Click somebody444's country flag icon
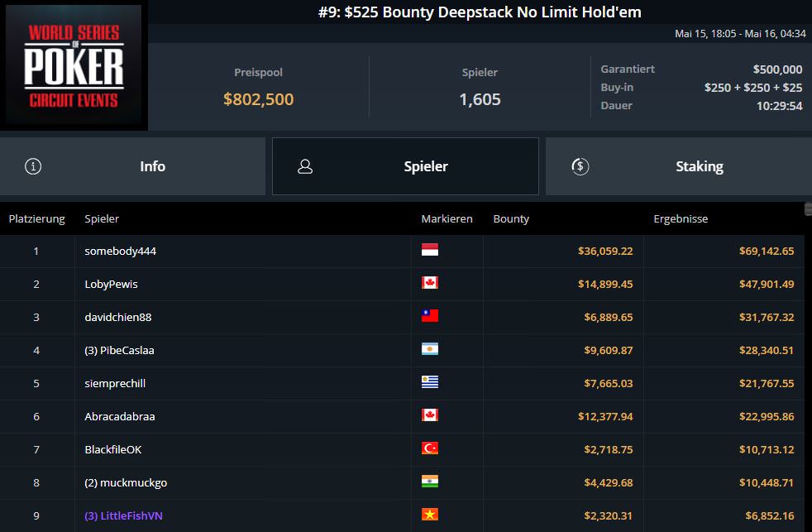 tap(429, 250)
